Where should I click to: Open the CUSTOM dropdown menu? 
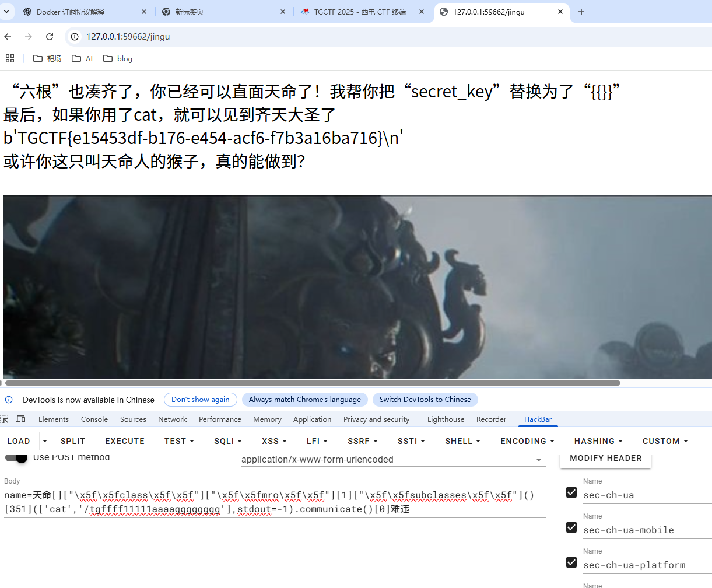coord(665,441)
